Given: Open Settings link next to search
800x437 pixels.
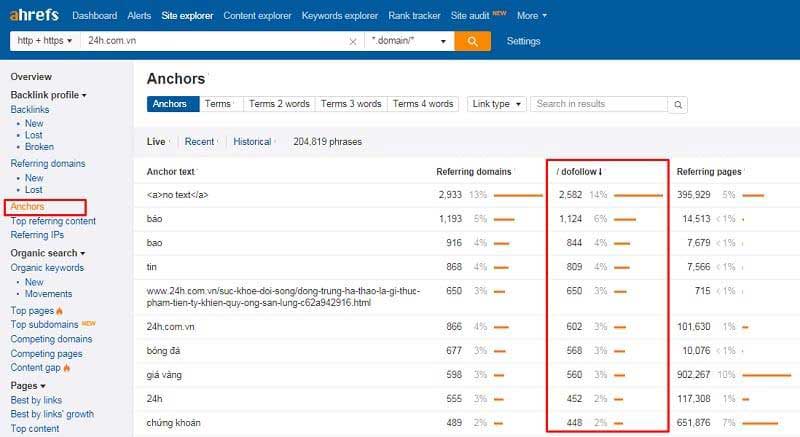Looking at the screenshot, I should coord(523,41).
